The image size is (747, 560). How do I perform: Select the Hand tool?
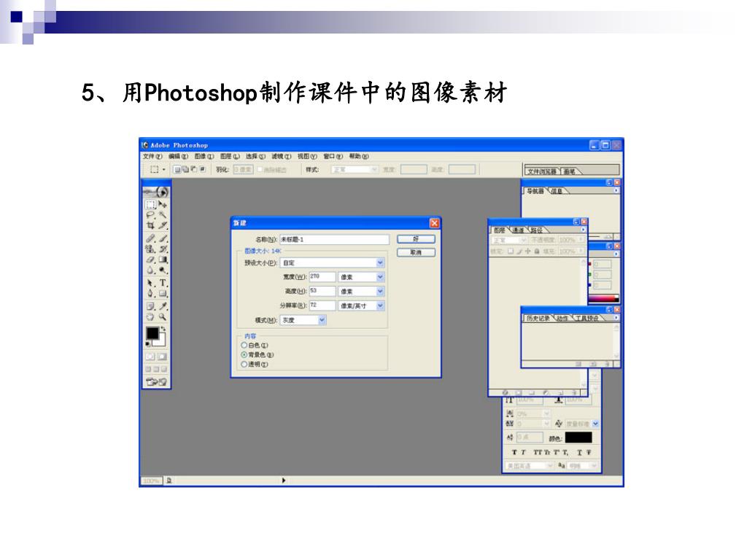click(150, 316)
